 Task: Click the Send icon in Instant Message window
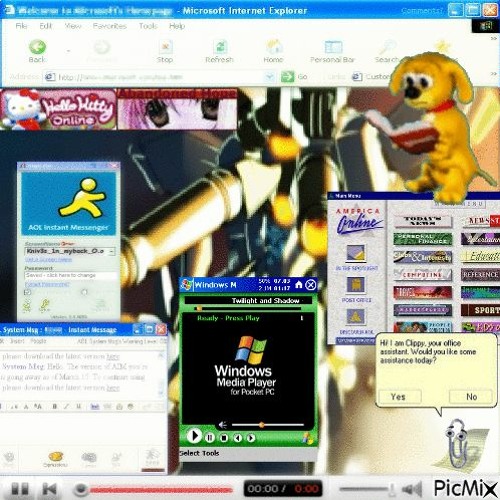(x=153, y=457)
